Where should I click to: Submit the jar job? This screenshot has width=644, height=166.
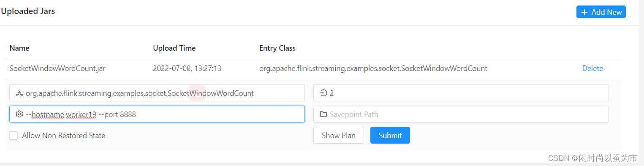(x=390, y=135)
